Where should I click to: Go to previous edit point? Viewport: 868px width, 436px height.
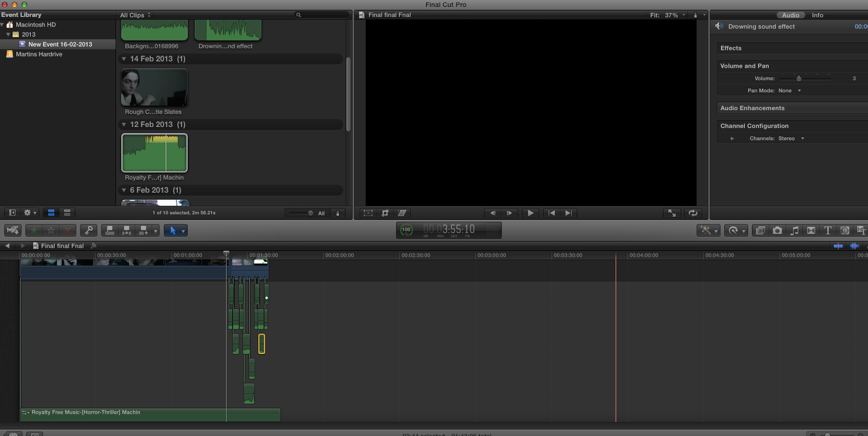pyautogui.click(x=552, y=213)
